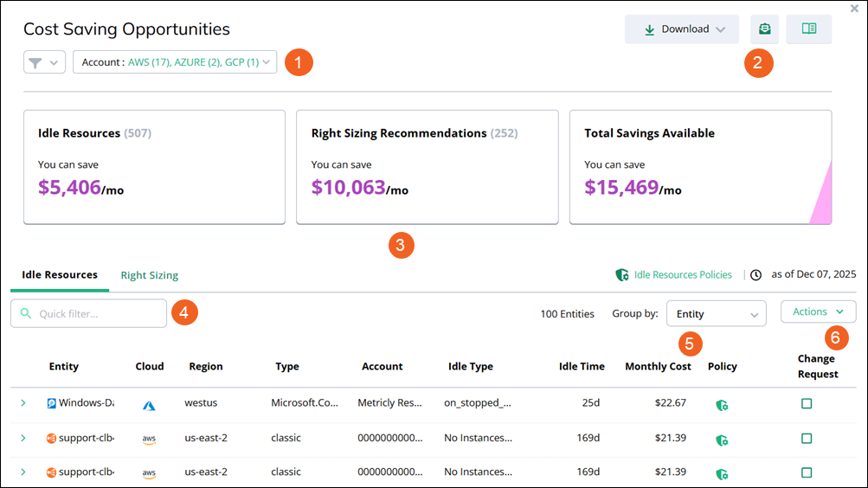Screen dimensions: 868x488
Task: Tick Change Request checkbox for Windows row
Action: 807,404
